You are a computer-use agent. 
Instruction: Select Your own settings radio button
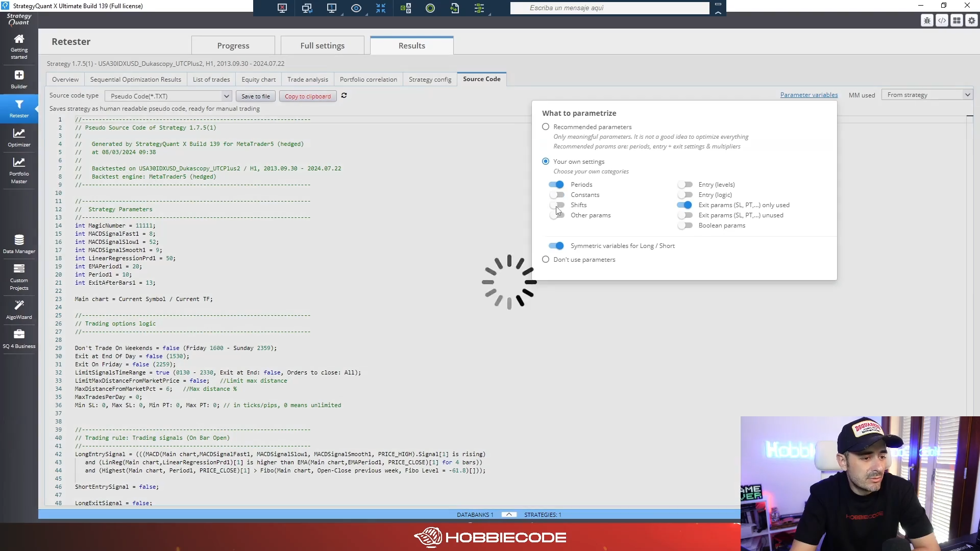pos(546,161)
